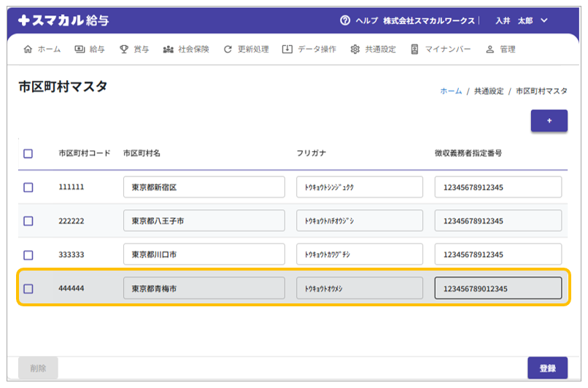
Task: Click the help question mark icon
Action: pyautogui.click(x=345, y=21)
